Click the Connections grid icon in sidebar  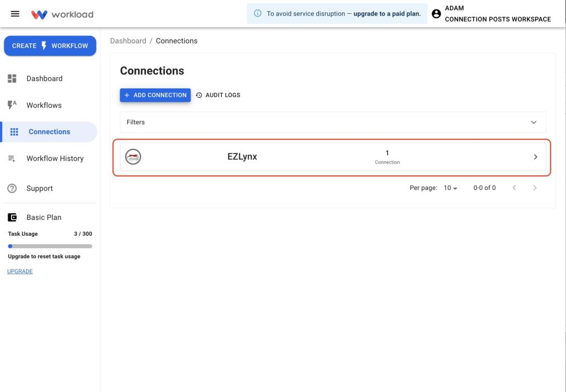[x=14, y=131]
